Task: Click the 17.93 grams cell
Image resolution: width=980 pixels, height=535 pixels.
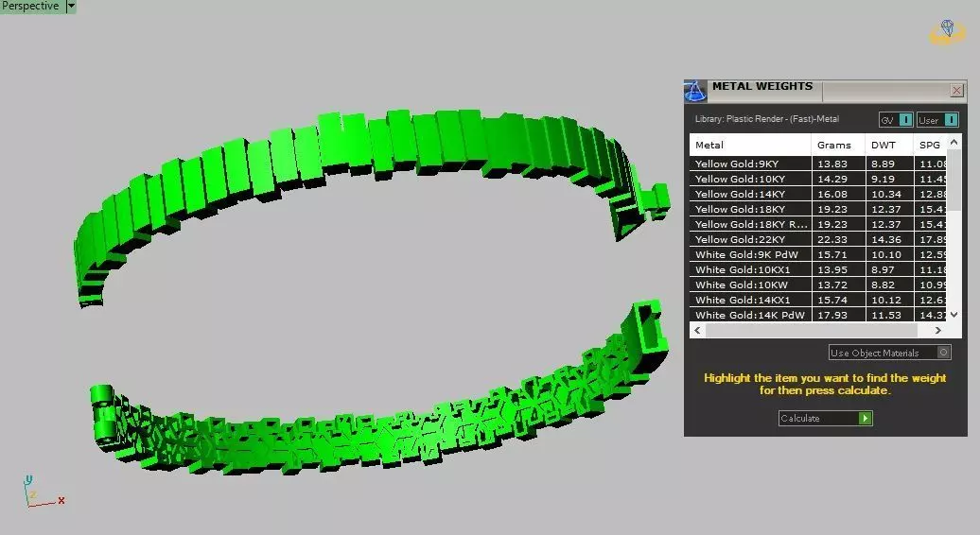Action: [x=838, y=315]
